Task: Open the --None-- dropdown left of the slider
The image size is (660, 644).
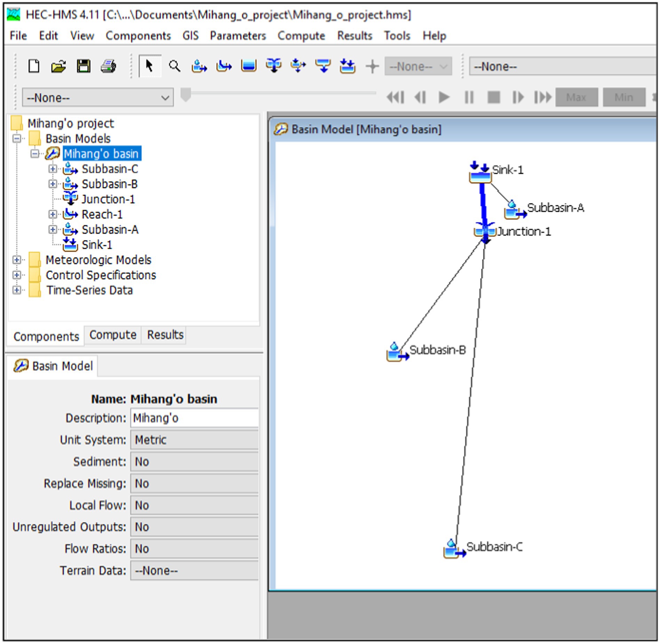Action: click(x=98, y=98)
